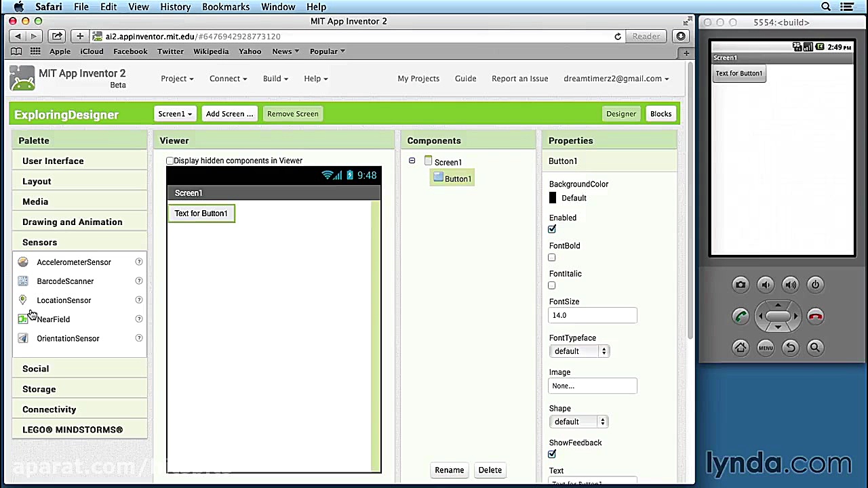The width and height of the screenshot is (868, 488).
Task: Open the My Projects link
Action: 418,79
